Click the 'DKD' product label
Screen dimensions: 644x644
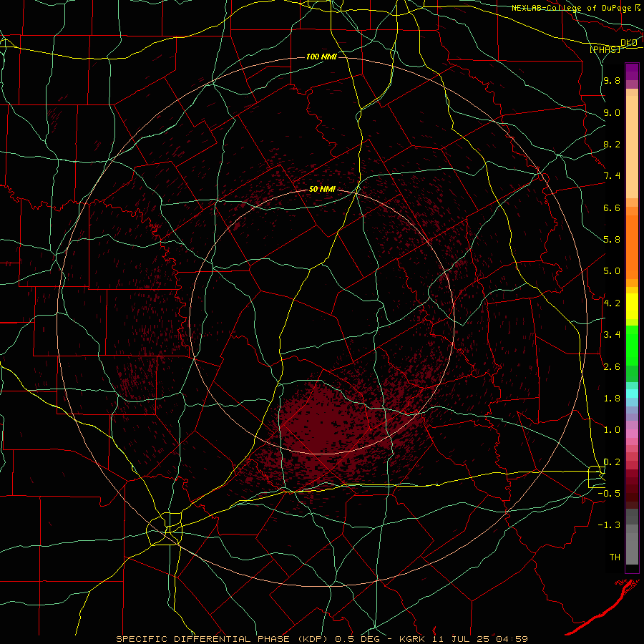(x=629, y=43)
